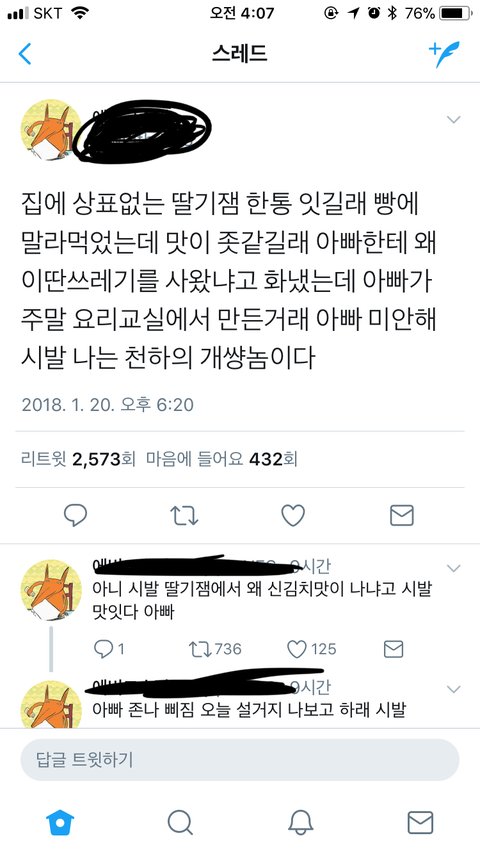Viewport: 480px width, 854px height.
Task: Tap the back arrow in header
Action: (25, 54)
